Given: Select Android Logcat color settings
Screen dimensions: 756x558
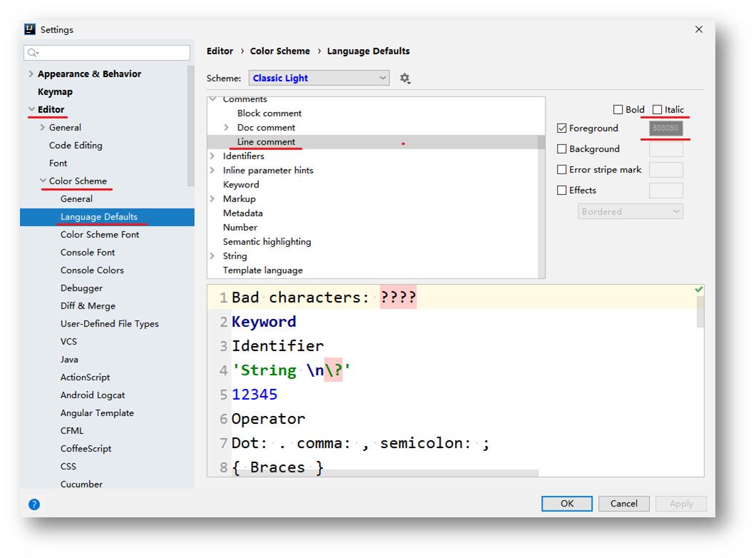Looking at the screenshot, I should point(93,395).
